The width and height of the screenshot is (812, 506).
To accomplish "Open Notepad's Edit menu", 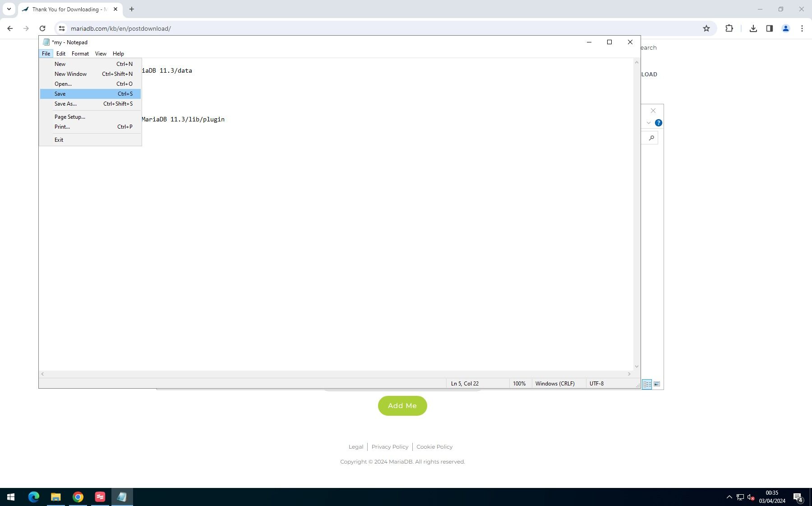I will [61, 54].
